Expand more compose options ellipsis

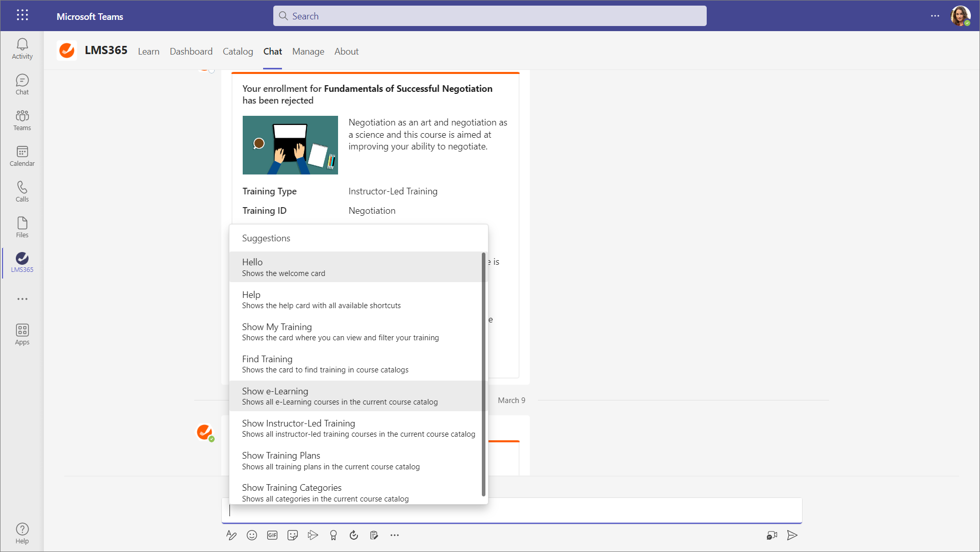coord(395,535)
